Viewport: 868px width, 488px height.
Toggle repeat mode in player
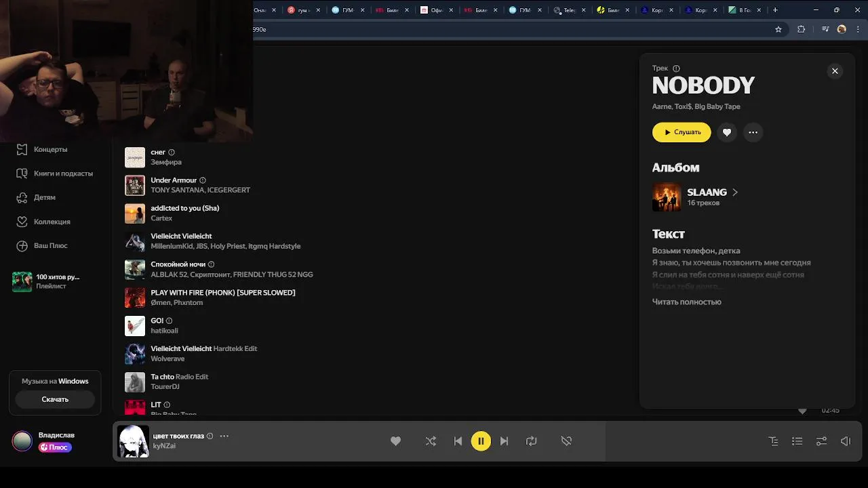pyautogui.click(x=532, y=441)
